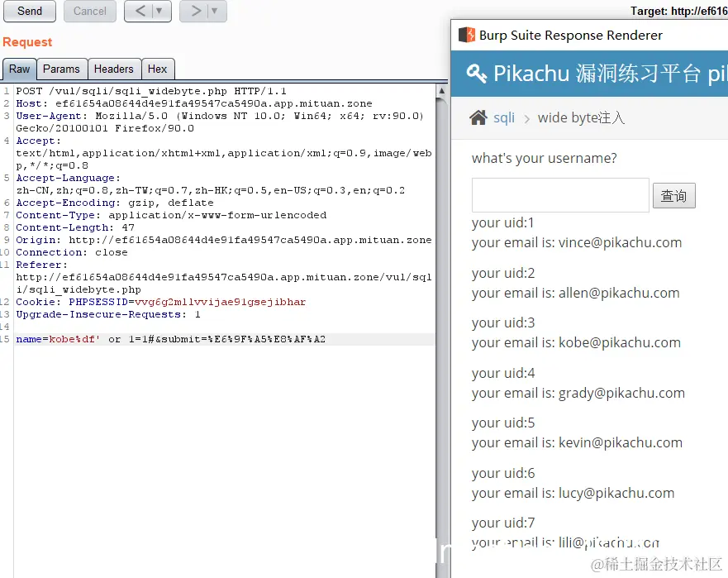Click the vince@pikachu.com email result
The image size is (728, 578).
620,242
